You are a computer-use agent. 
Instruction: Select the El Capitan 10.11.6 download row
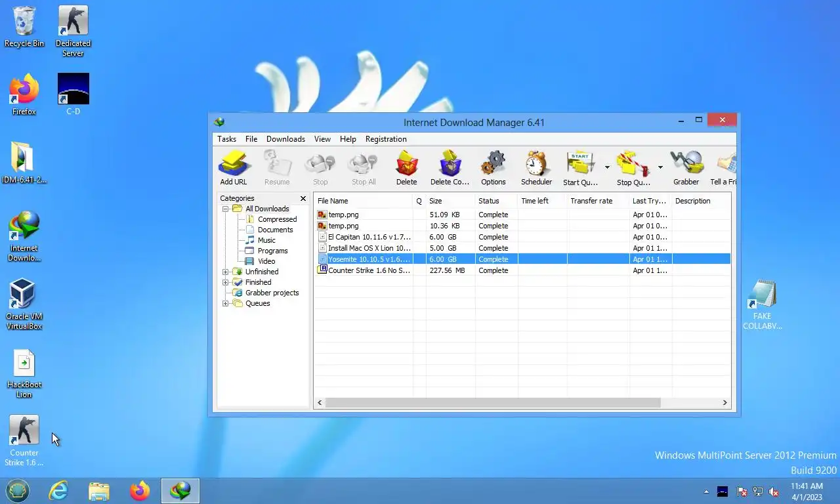[522, 237]
